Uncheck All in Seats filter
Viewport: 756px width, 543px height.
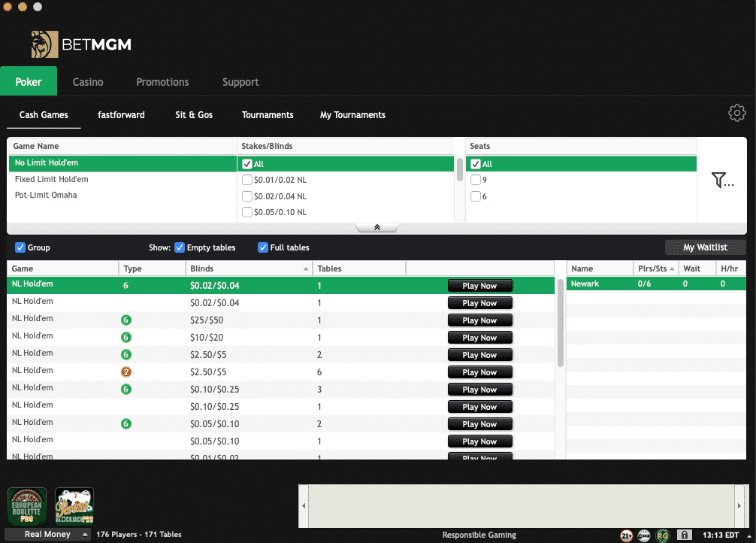point(476,164)
